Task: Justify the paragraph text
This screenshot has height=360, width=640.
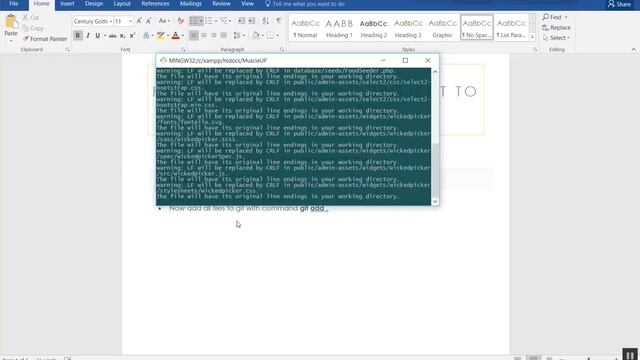Action: 223,36
